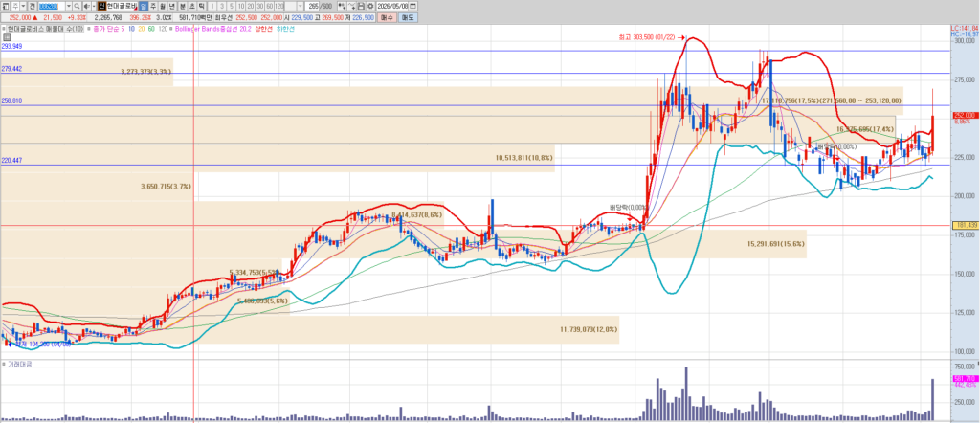This screenshot has height=423, width=980.
Task: Click the 258,810 horizontal line label
Action: [11, 100]
